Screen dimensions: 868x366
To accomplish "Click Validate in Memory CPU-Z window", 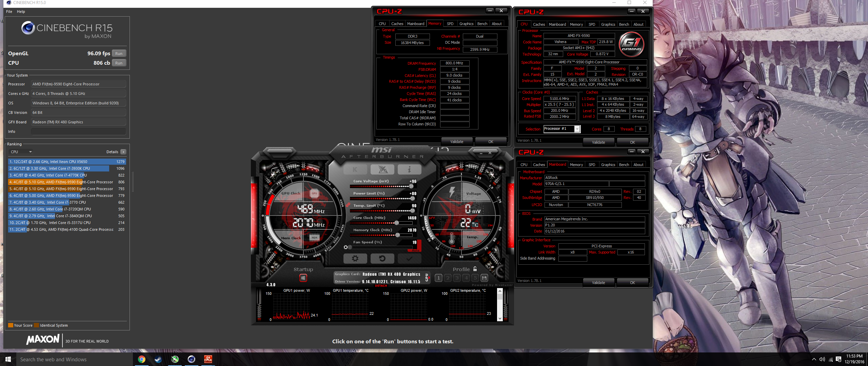I will click(456, 142).
